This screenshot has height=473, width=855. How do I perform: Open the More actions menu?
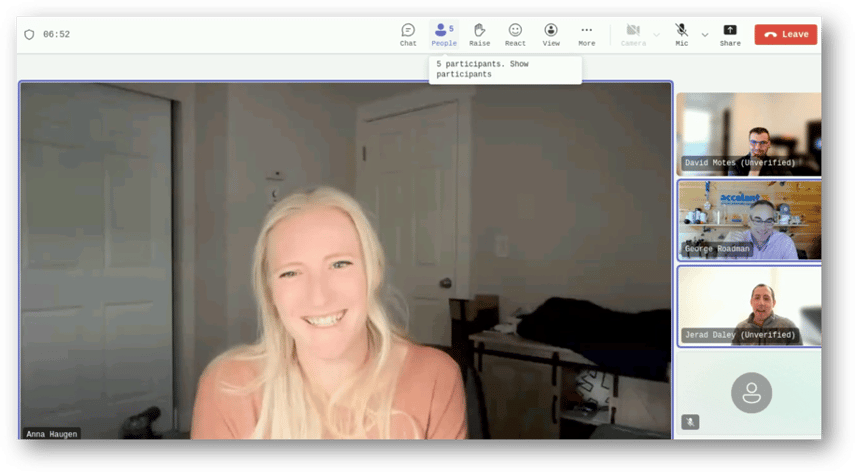pyautogui.click(x=586, y=35)
